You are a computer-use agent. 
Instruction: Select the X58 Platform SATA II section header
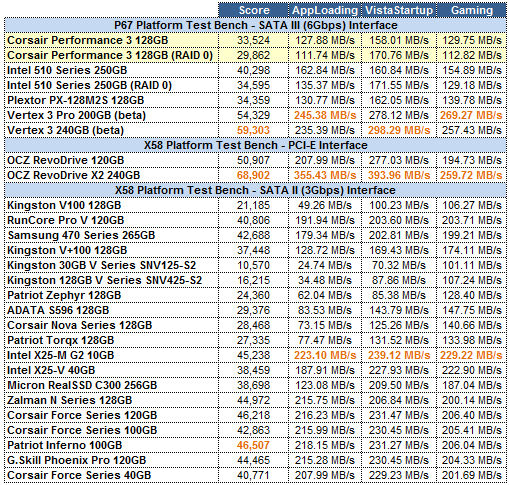coord(256,190)
